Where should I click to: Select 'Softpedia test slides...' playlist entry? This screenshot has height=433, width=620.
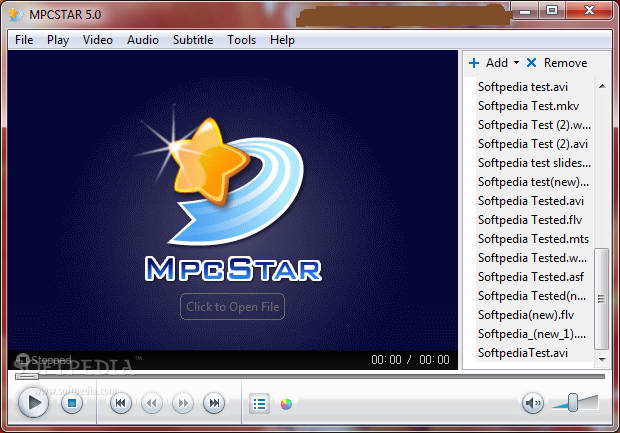[534, 163]
